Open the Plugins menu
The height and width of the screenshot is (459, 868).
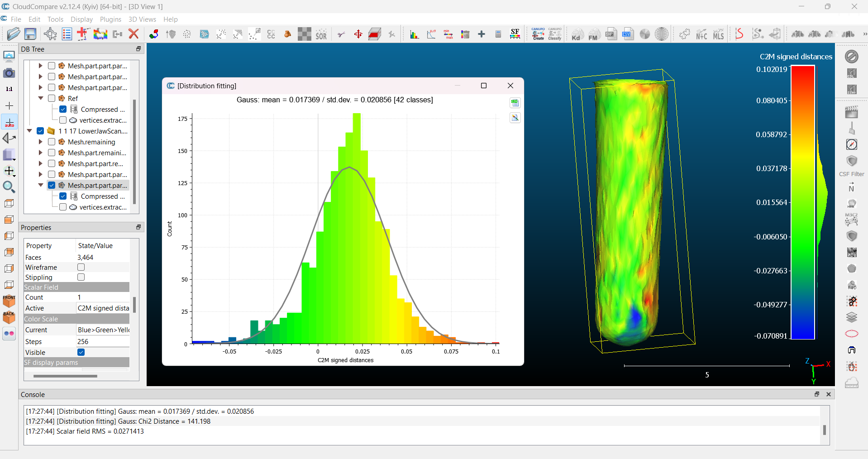pyautogui.click(x=110, y=19)
